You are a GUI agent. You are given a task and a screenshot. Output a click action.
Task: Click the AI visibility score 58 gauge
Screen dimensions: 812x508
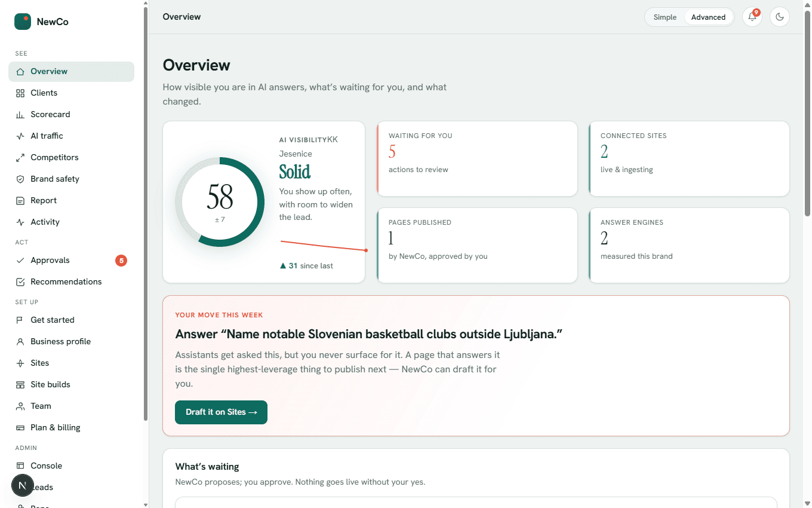220,202
